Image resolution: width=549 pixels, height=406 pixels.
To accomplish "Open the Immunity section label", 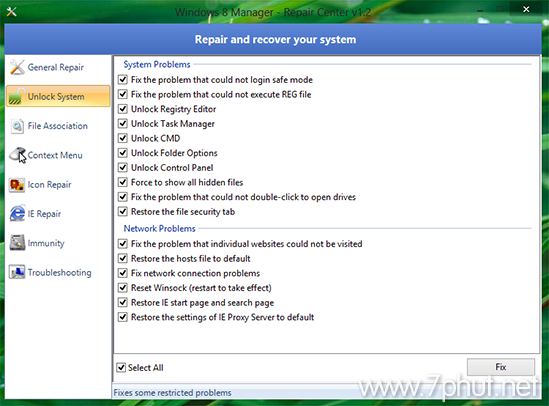I will [x=46, y=243].
